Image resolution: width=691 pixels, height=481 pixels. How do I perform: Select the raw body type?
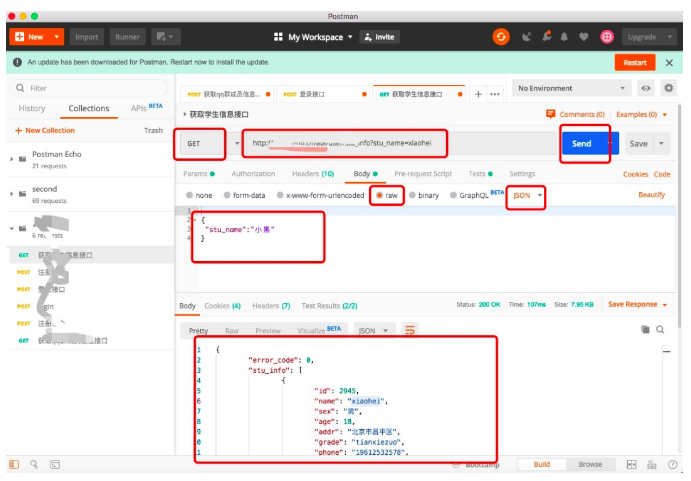pos(386,195)
